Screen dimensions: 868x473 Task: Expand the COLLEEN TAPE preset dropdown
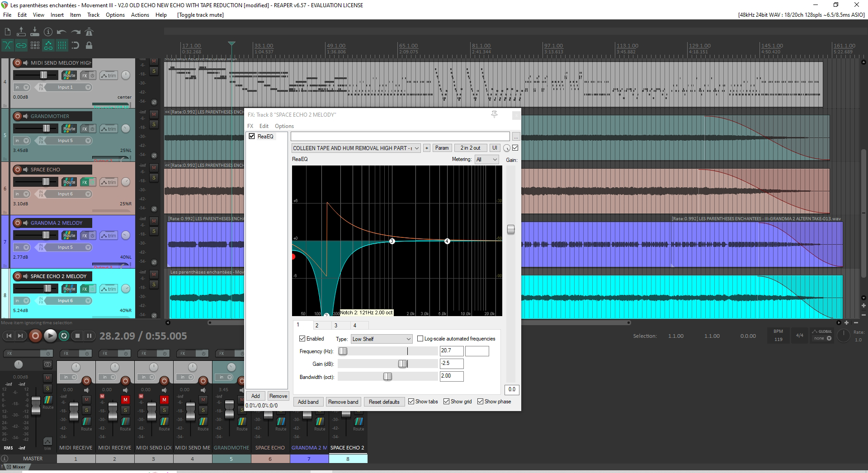point(416,148)
